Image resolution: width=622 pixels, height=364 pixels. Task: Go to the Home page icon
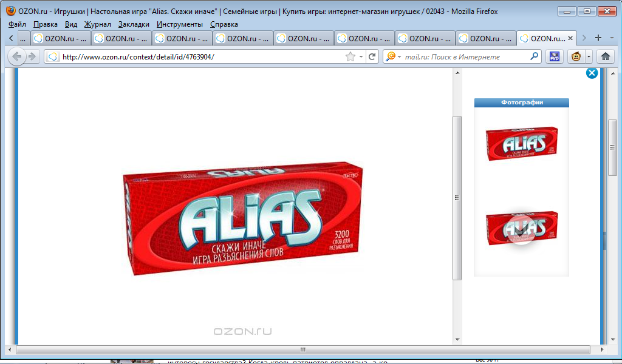click(606, 56)
